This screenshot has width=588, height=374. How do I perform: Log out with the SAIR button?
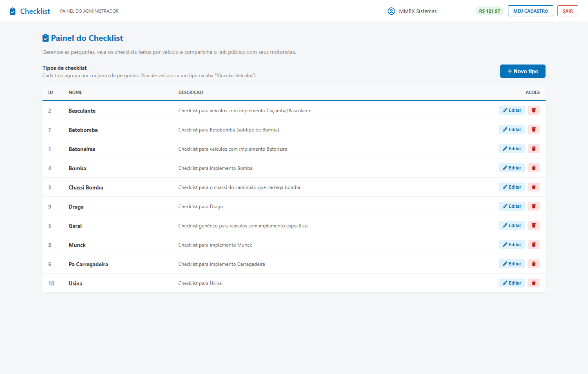(568, 11)
